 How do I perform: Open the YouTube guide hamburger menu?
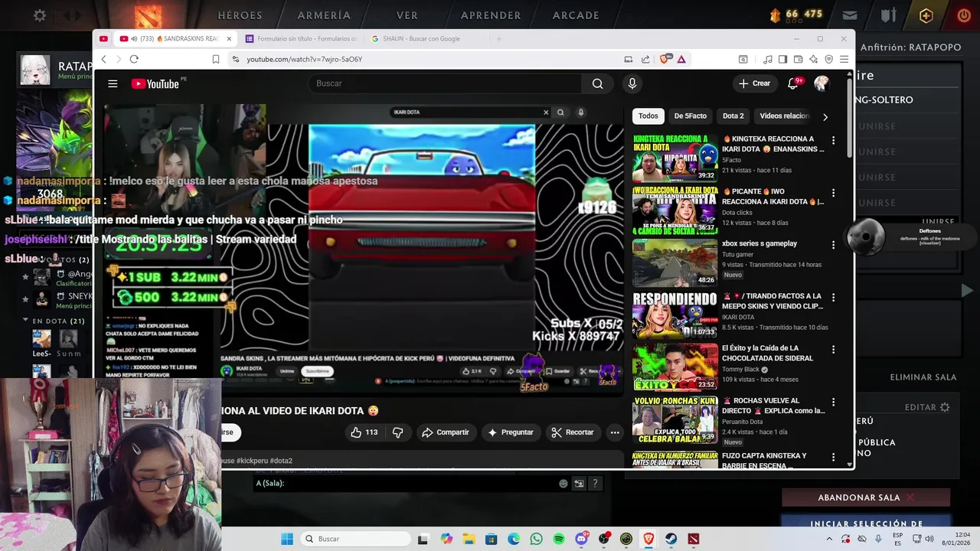tap(113, 83)
